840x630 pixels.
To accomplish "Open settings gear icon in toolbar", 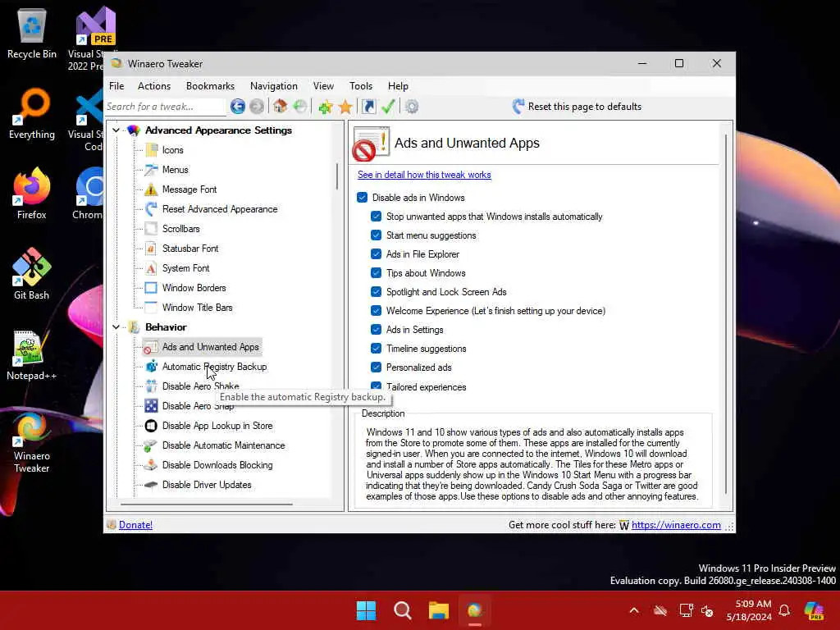I will pos(412,107).
